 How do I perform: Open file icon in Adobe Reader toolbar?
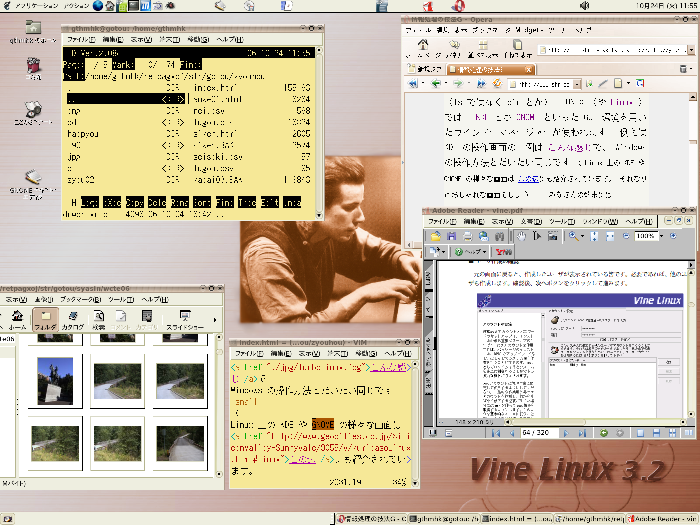tap(435, 236)
